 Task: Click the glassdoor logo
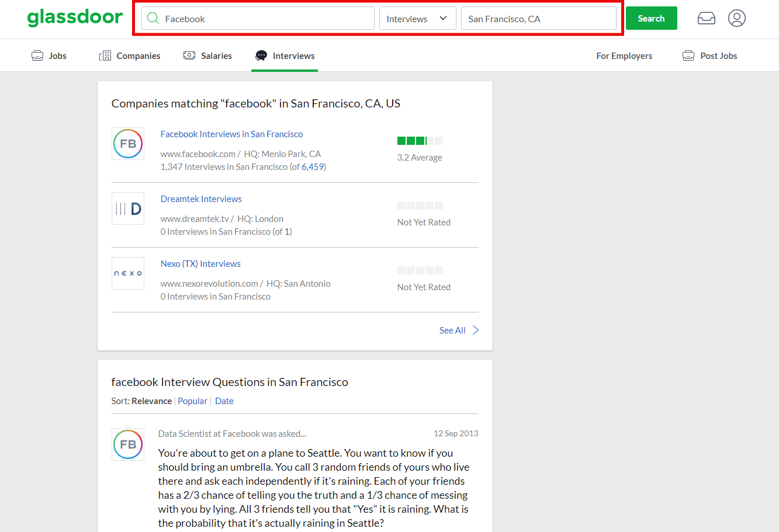point(75,18)
